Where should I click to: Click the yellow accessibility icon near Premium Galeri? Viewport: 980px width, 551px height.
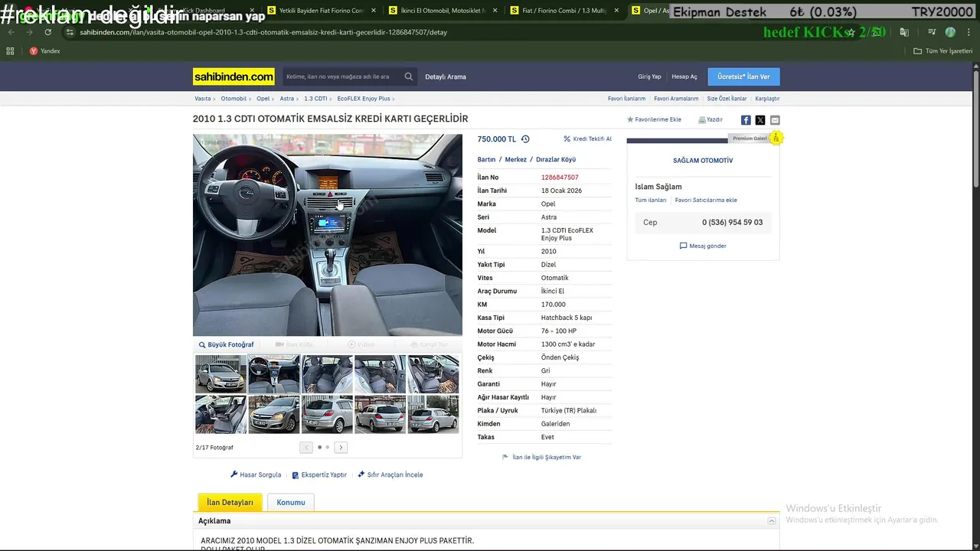(776, 138)
